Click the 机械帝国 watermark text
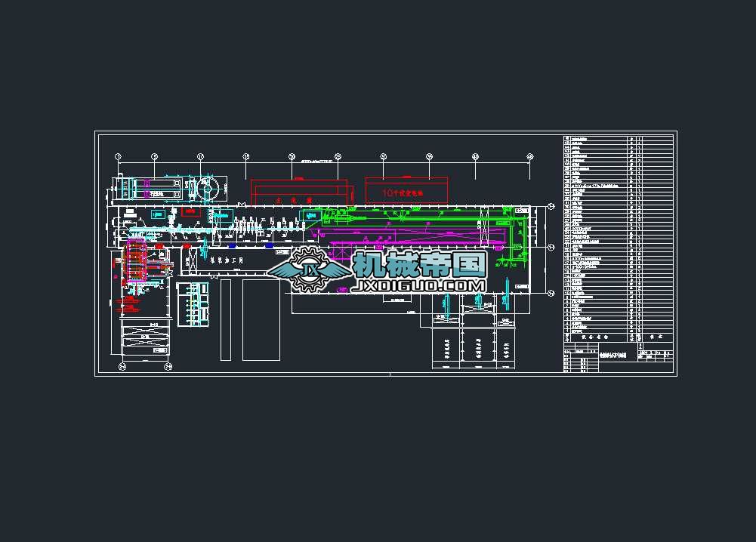Viewport: 756px width, 542px height. point(419,264)
